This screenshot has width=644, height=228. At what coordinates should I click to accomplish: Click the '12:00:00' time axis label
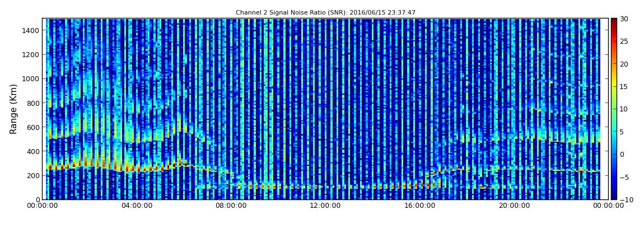click(x=324, y=206)
